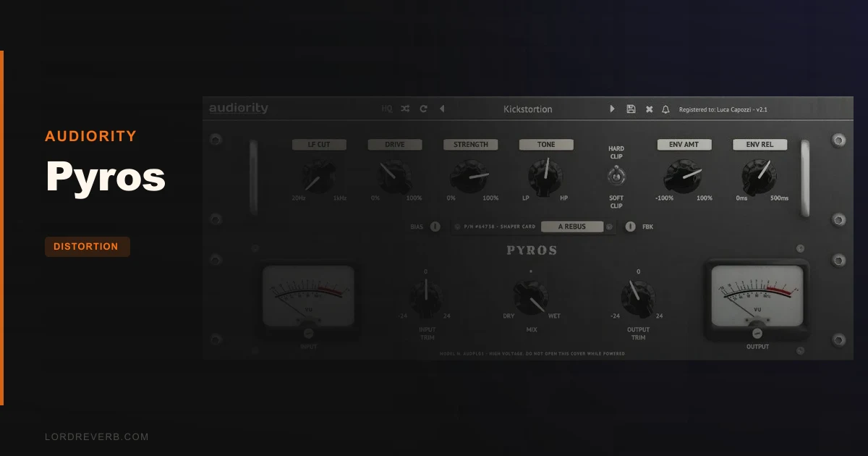Go to the next preset arrow
This screenshot has height=456, width=868.
(612, 109)
